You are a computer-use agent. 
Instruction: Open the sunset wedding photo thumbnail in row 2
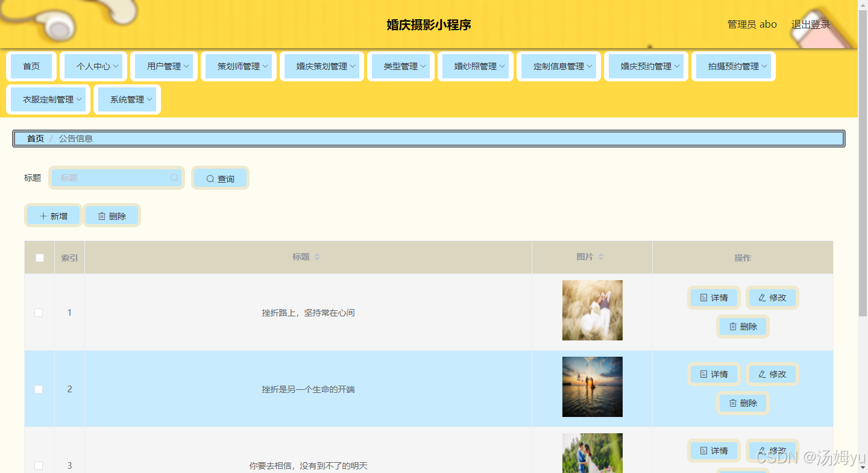tap(593, 387)
